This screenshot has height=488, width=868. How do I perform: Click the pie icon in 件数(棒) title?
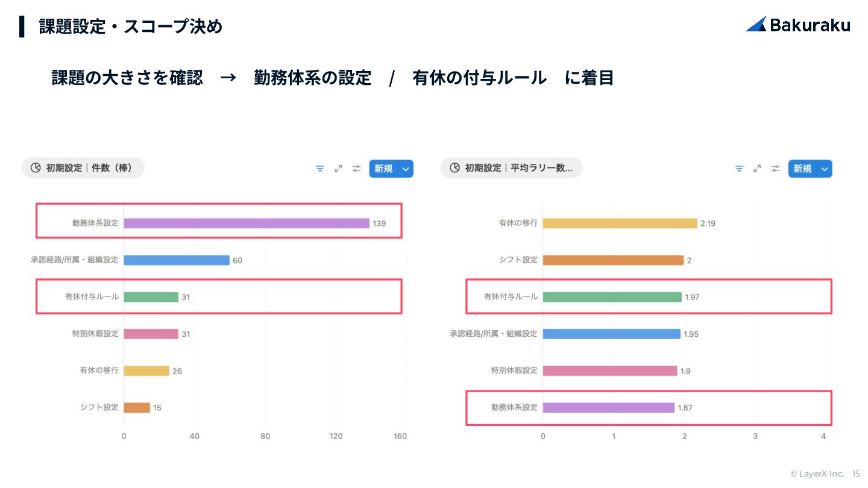pyautogui.click(x=36, y=168)
